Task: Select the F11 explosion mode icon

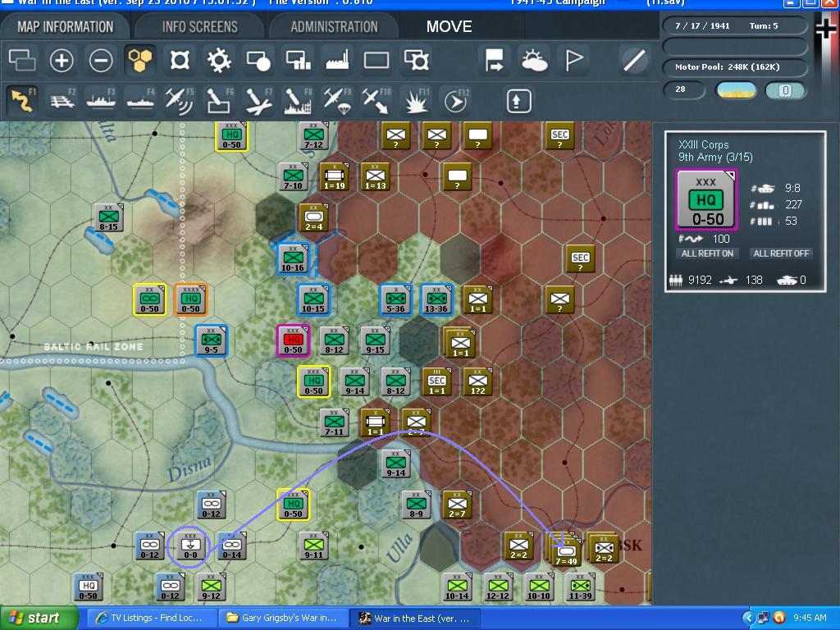Action: [x=417, y=100]
